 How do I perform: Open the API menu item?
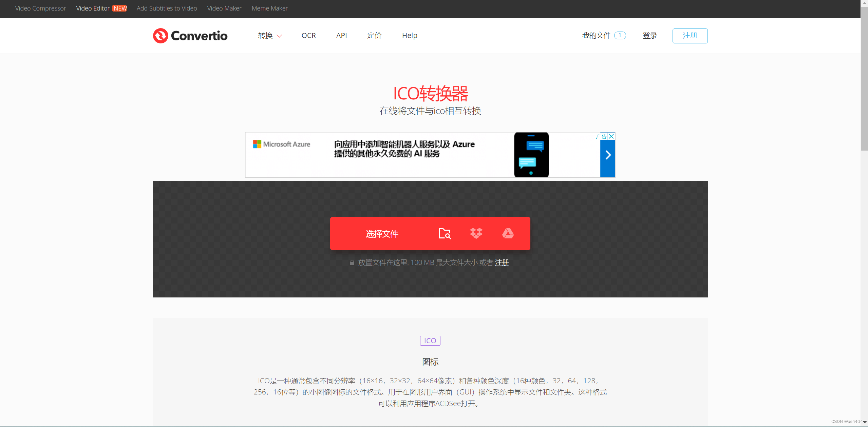pyautogui.click(x=341, y=36)
